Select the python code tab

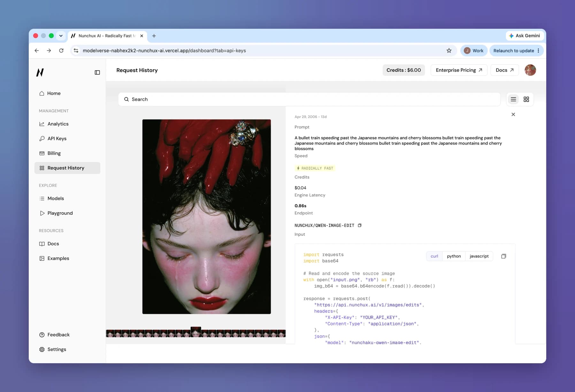tap(454, 256)
